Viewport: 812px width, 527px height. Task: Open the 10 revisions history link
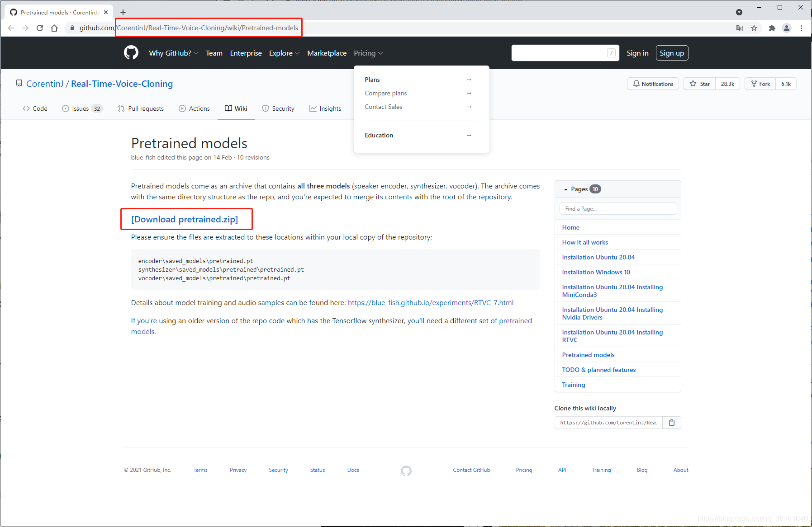click(x=253, y=157)
